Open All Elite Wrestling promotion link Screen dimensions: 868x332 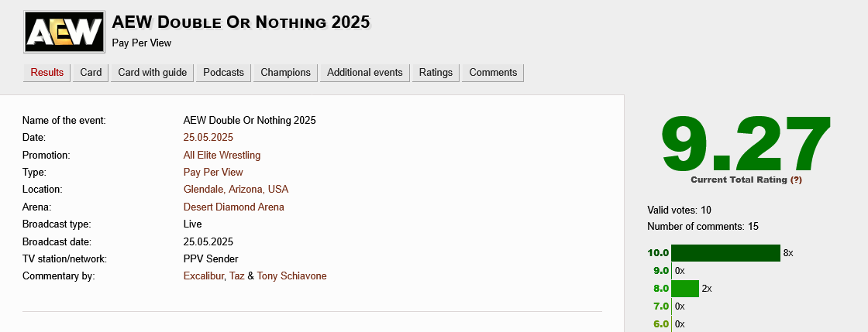pos(222,155)
